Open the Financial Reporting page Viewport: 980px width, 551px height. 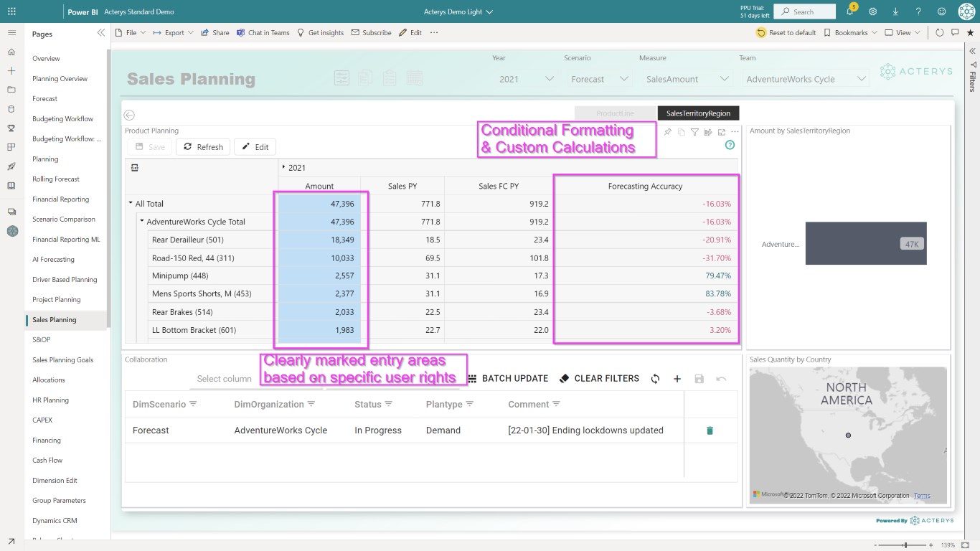click(x=61, y=199)
